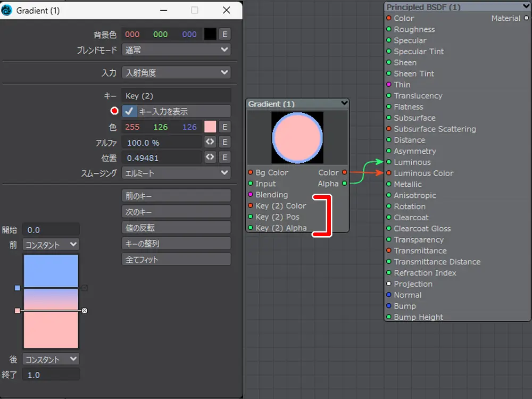Image resolution: width=532 pixels, height=399 pixels.
Task: Toggle the キー入力を表示 checkbox
Action: (129, 111)
